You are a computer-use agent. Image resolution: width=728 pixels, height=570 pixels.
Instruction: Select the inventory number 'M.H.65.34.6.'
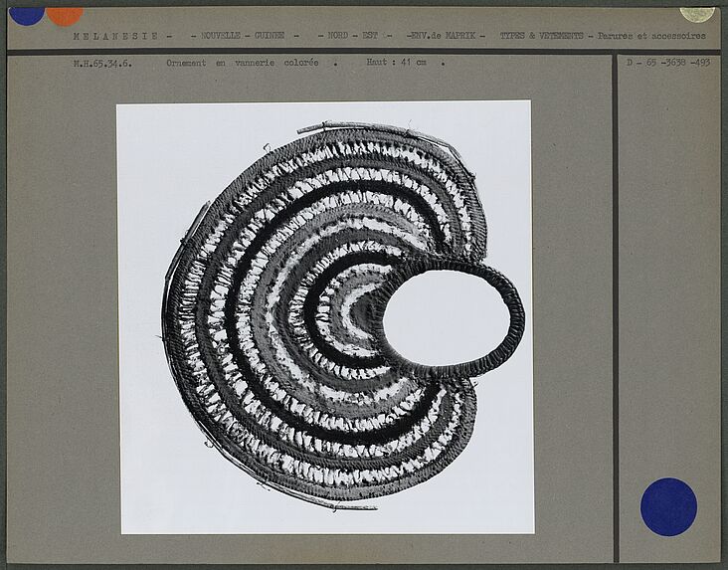[102, 64]
